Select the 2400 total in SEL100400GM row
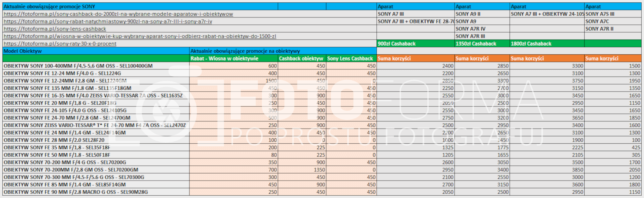 click(416, 66)
